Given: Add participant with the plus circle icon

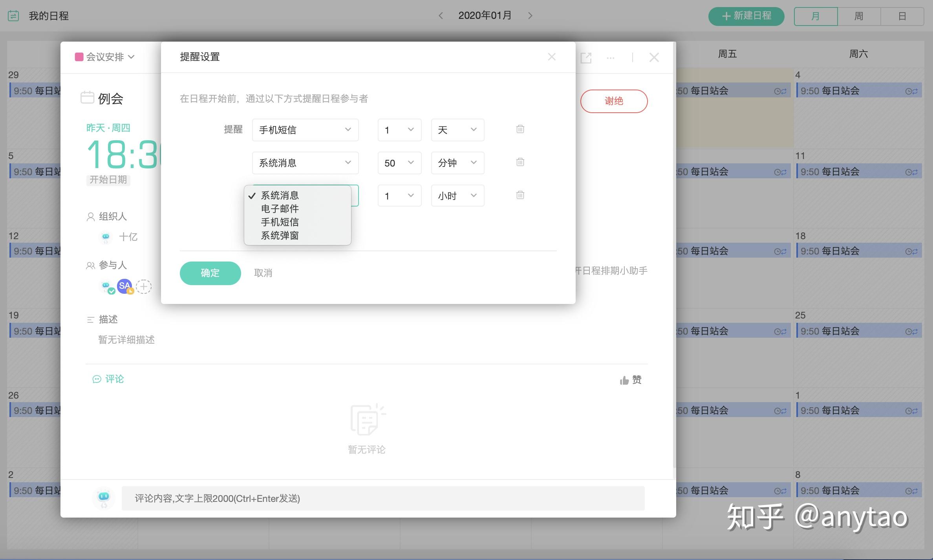Looking at the screenshot, I should pos(144,287).
